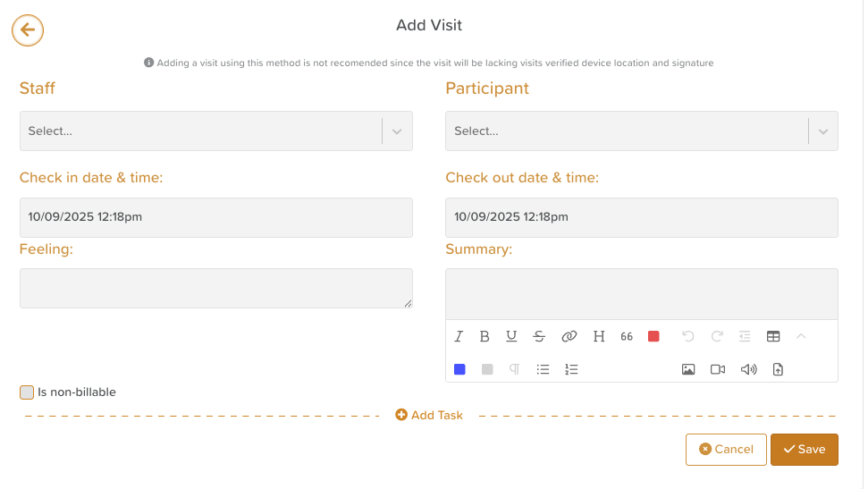Insert a link in the Summary
Image resolution: width=868 pixels, height=489 pixels.
[569, 336]
